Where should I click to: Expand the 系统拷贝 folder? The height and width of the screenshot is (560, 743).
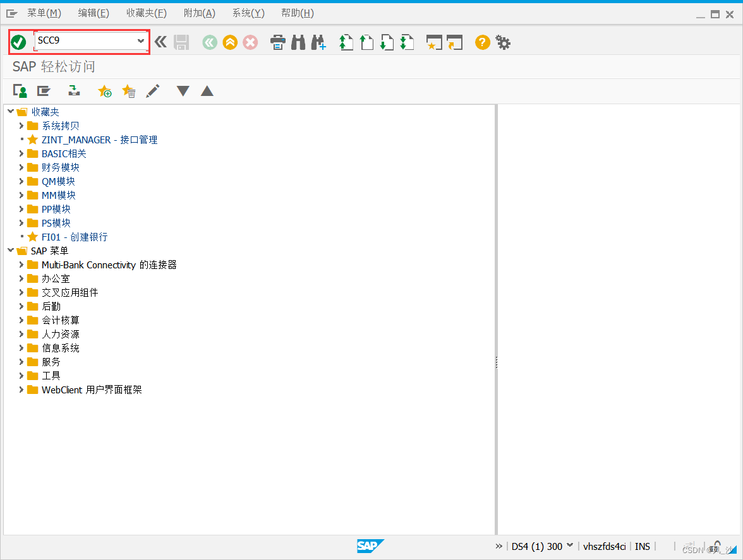pyautogui.click(x=21, y=126)
